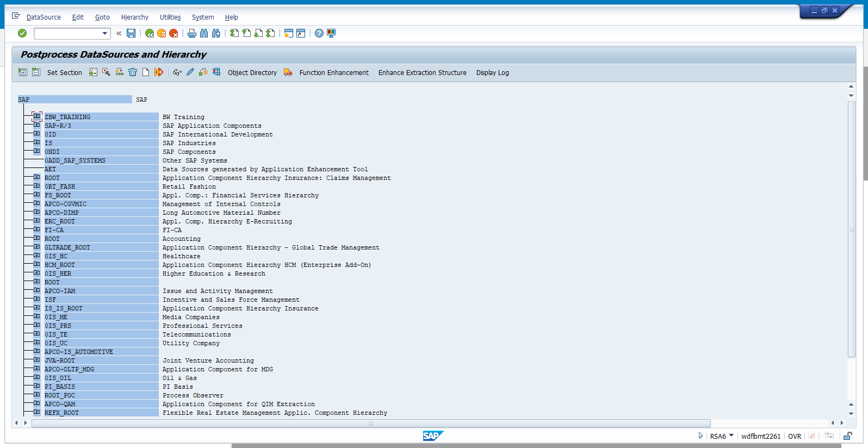
Task: Click the lock icon in the status bar
Action: 847,436
